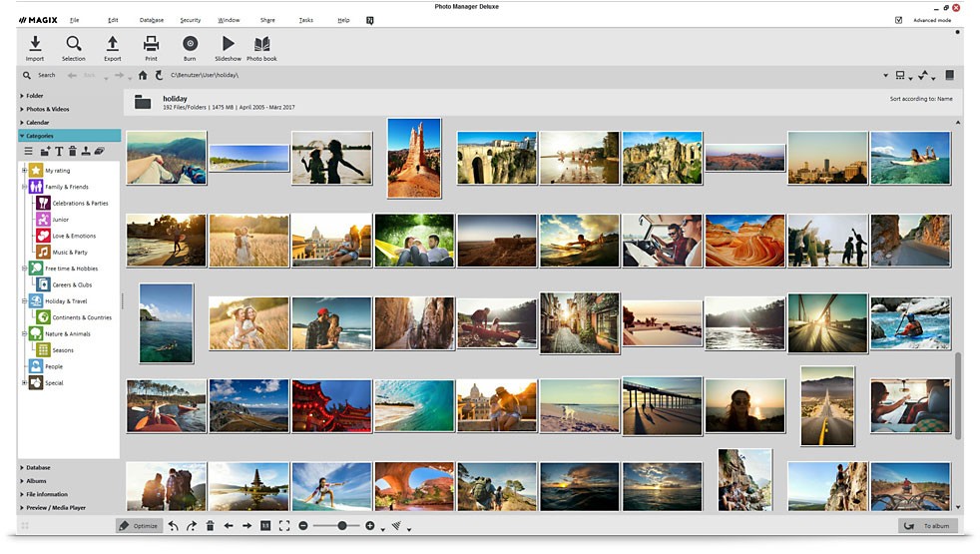Screen dimensions: 980x554
Task: Open the Tasks menu
Action: pos(305,20)
